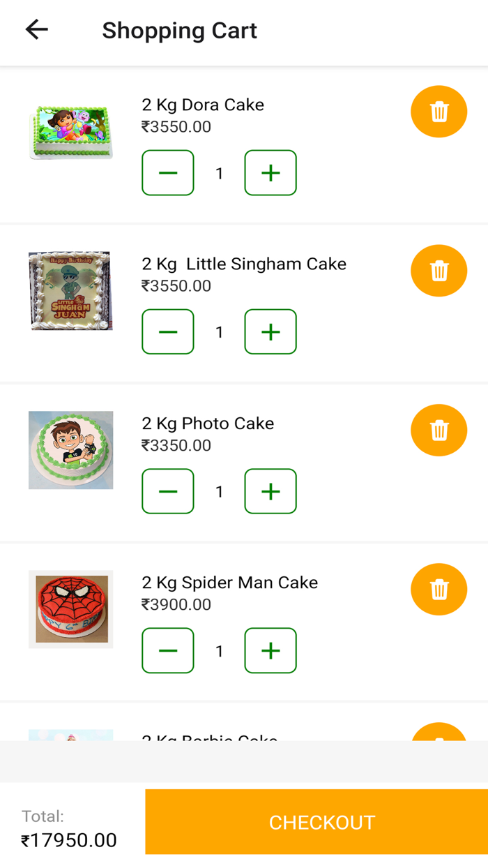
Task: Delete the Spider Man Cake item
Action: (439, 590)
